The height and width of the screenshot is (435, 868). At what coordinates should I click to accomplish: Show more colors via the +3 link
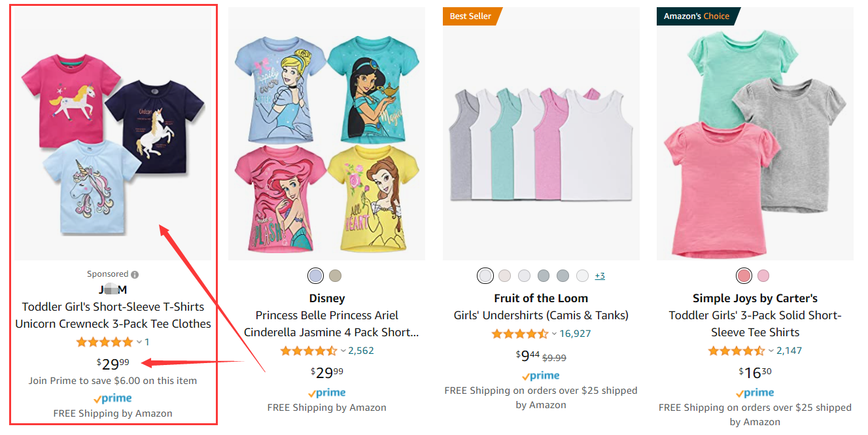(x=600, y=276)
